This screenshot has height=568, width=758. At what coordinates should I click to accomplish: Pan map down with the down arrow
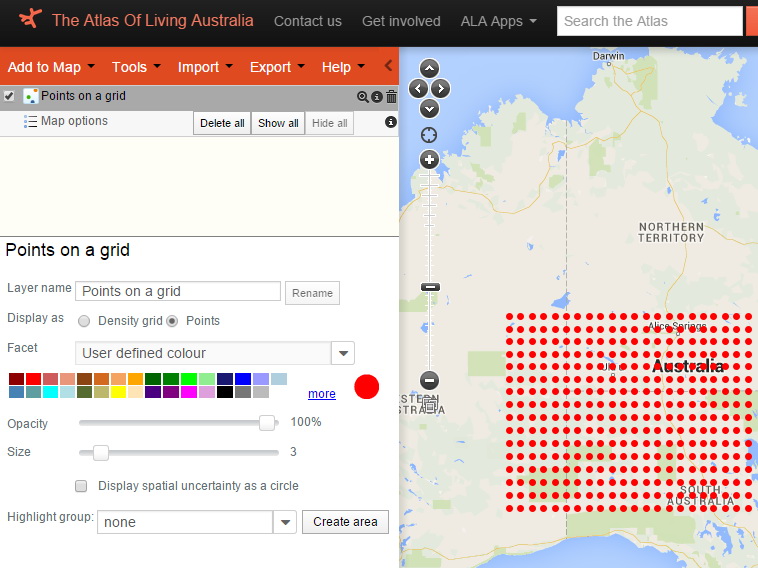tap(429, 109)
